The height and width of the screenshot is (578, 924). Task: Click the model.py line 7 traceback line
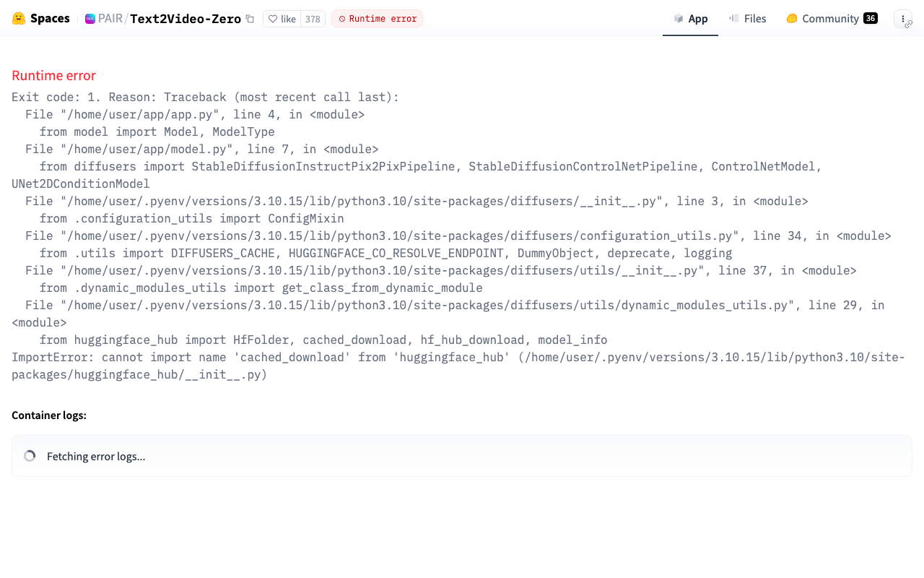202,150
